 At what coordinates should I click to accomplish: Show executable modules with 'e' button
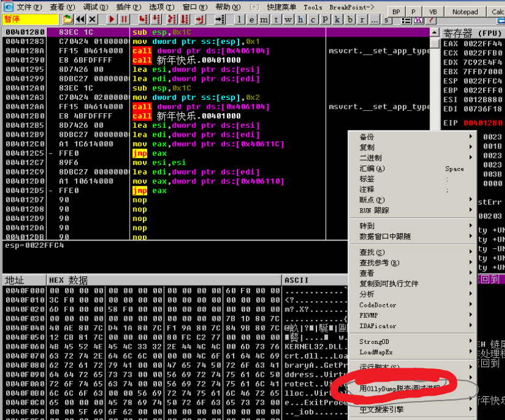[251, 19]
